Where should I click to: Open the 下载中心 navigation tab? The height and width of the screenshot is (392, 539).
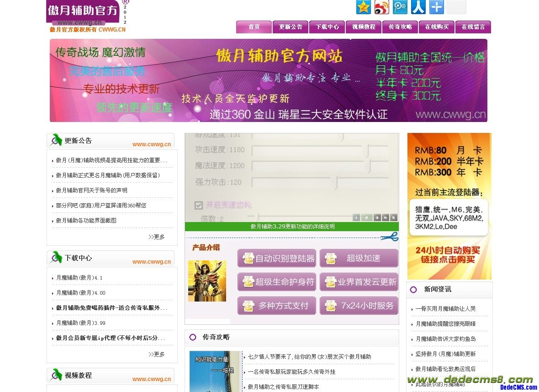pos(327,27)
